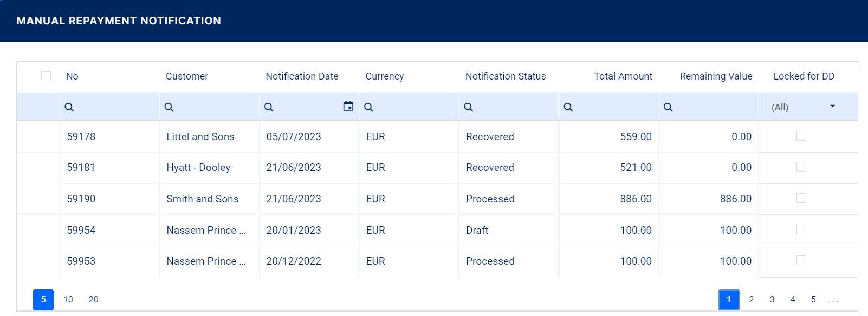Toggle Locked for DD checkbox for row 59190
Viewport: 868px width, 316px height.
[x=801, y=198]
